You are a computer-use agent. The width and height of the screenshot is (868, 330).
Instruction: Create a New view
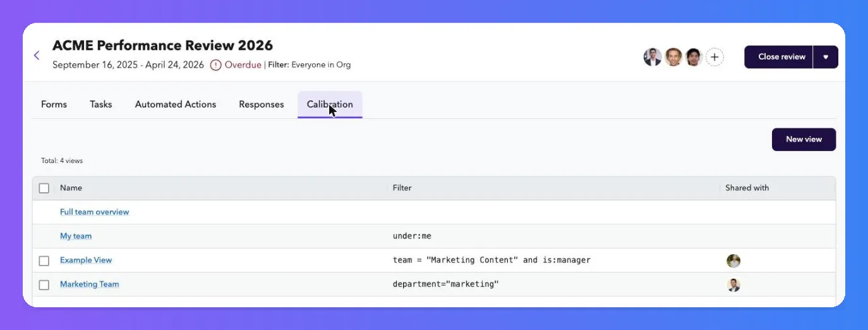pos(804,140)
